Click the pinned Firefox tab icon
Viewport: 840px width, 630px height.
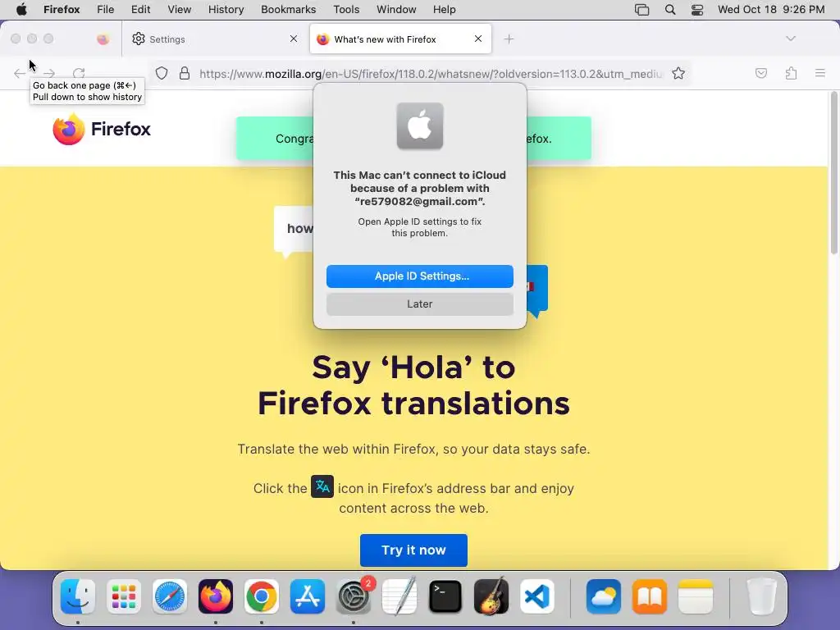pyautogui.click(x=103, y=39)
